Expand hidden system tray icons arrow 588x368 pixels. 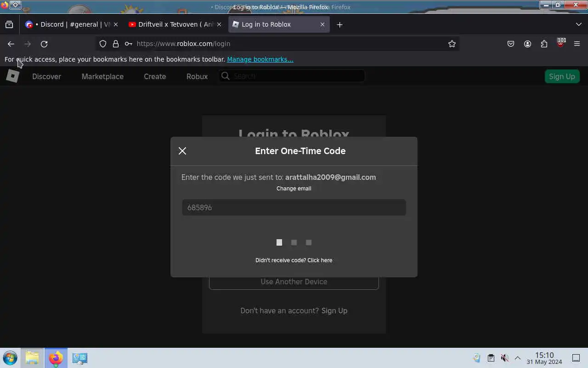(x=518, y=358)
